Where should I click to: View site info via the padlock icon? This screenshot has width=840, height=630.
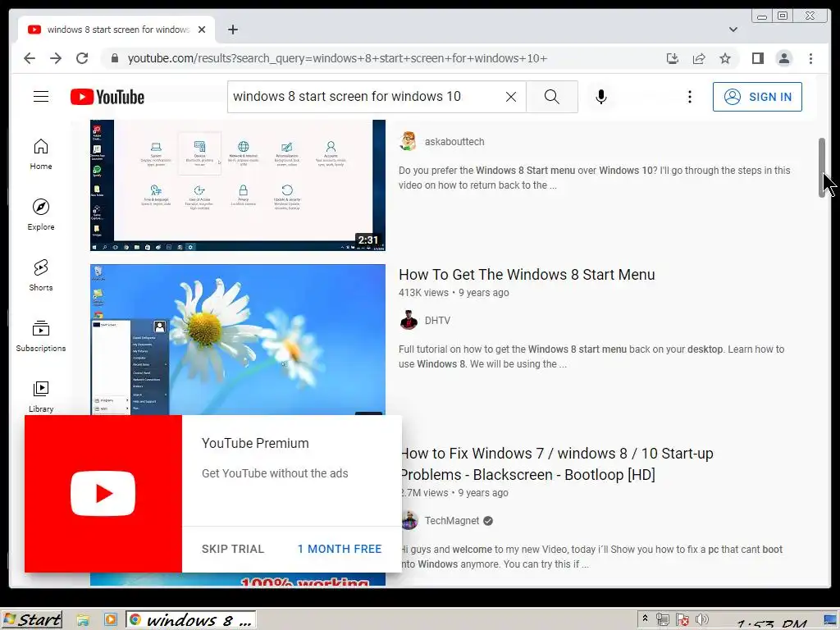point(114,58)
